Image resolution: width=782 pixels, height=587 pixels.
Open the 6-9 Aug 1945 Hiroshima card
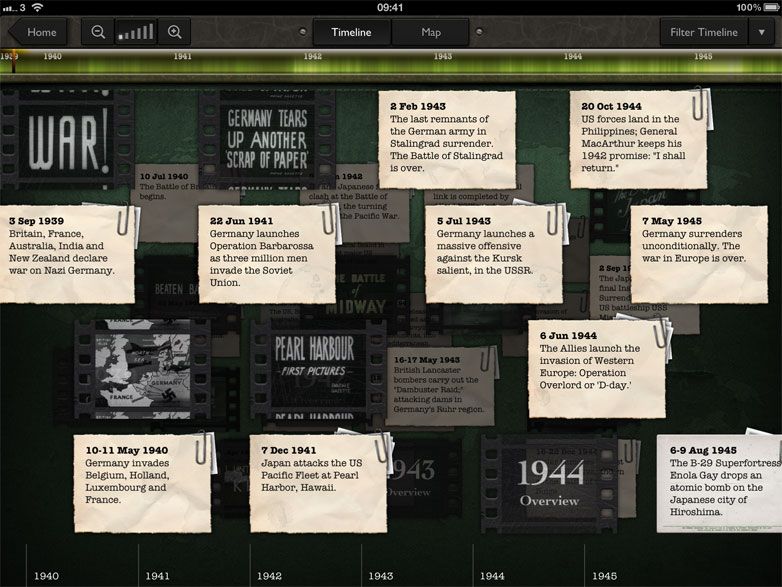720,484
